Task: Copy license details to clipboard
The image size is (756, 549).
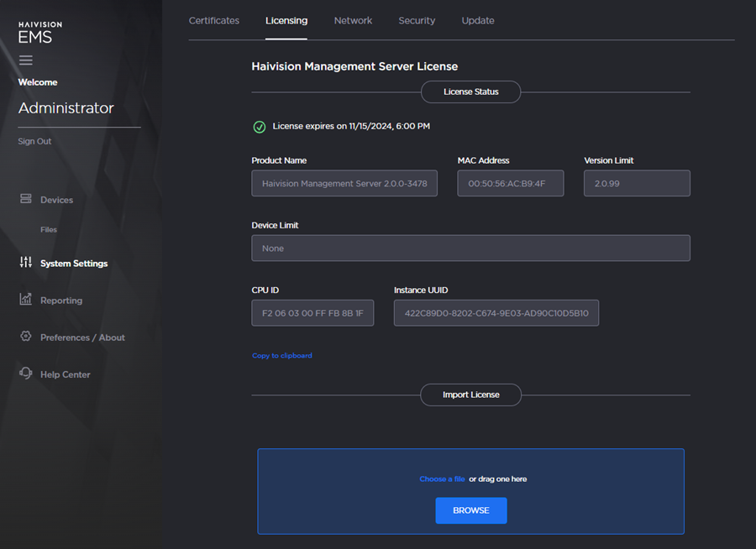Action: (281, 355)
